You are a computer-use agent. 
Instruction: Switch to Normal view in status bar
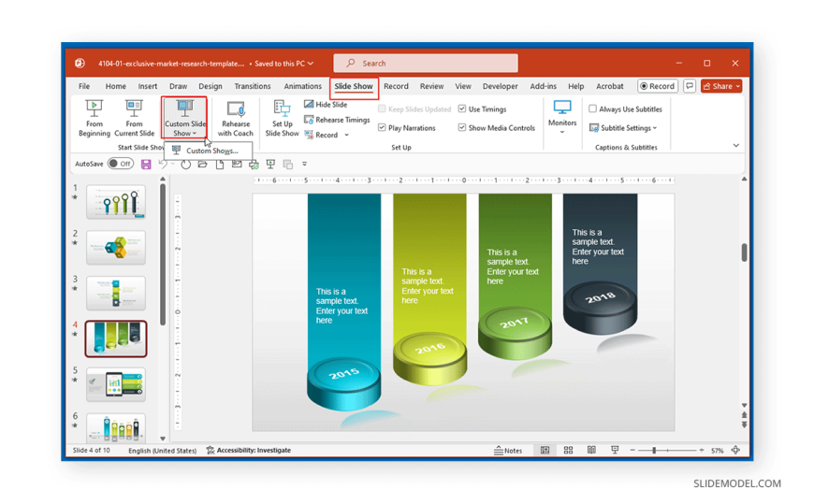tap(545, 450)
